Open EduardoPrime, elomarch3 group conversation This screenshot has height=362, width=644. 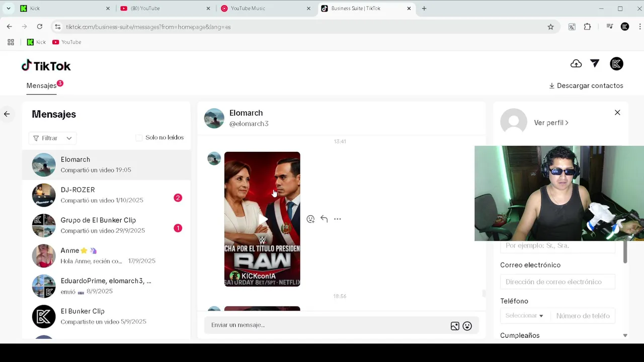coord(106,286)
